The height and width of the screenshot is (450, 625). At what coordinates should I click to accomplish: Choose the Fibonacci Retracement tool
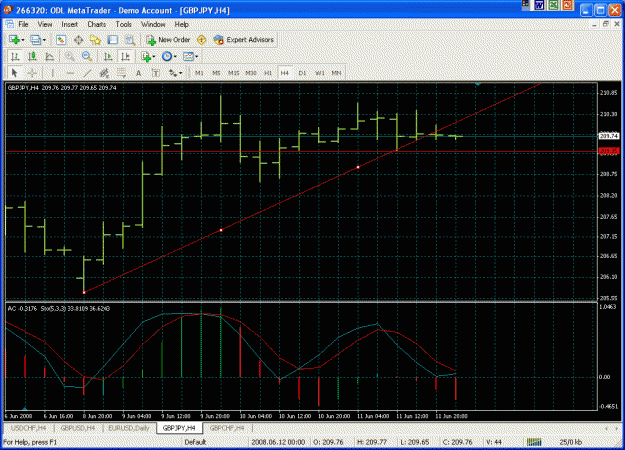pyautogui.click(x=121, y=73)
